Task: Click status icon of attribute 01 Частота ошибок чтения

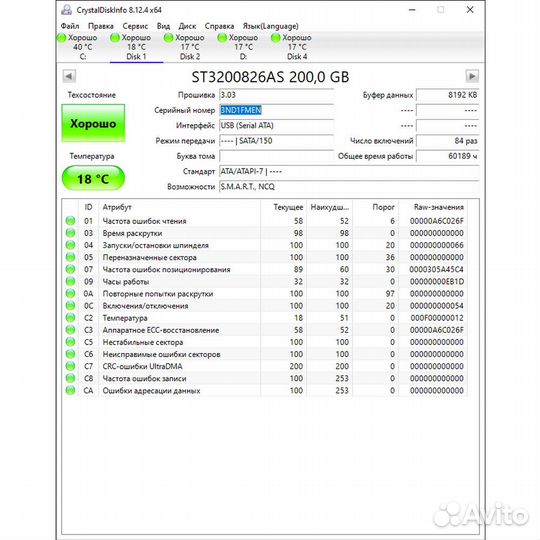Action: [71, 221]
